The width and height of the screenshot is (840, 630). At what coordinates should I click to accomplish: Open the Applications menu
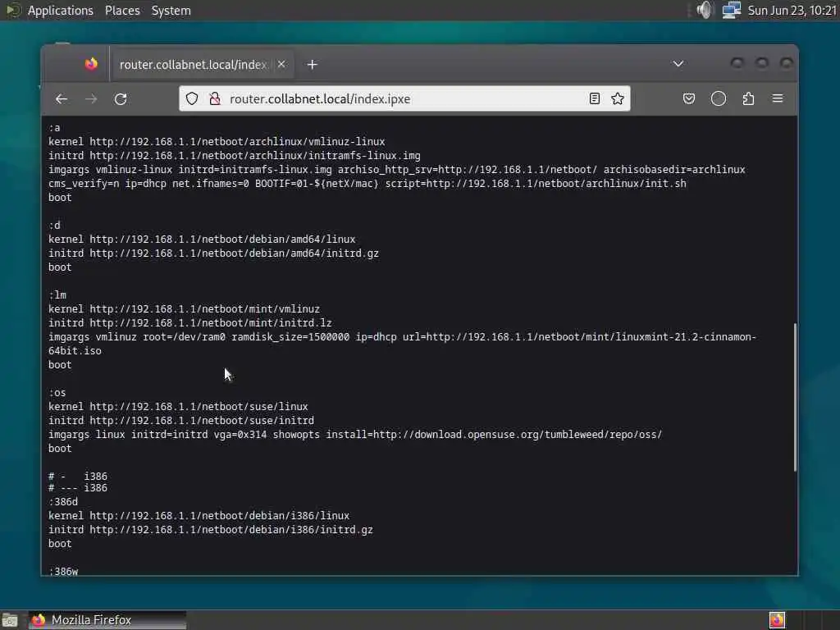(x=60, y=11)
